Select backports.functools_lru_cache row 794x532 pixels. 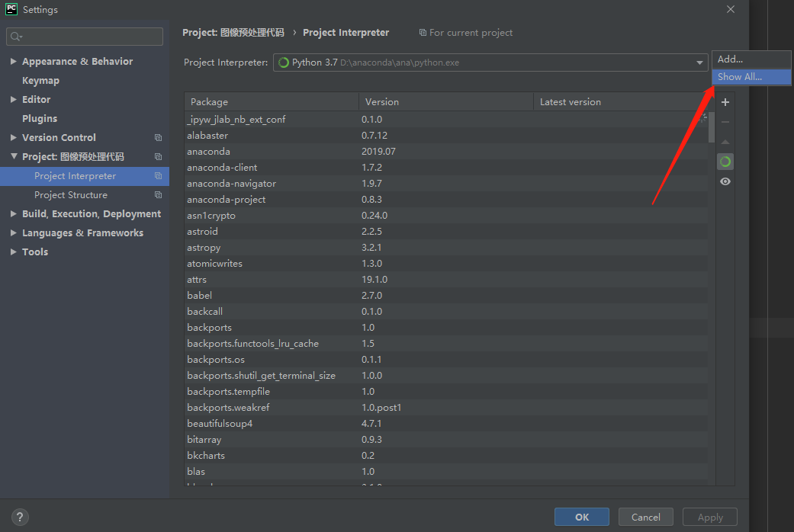tap(446, 344)
